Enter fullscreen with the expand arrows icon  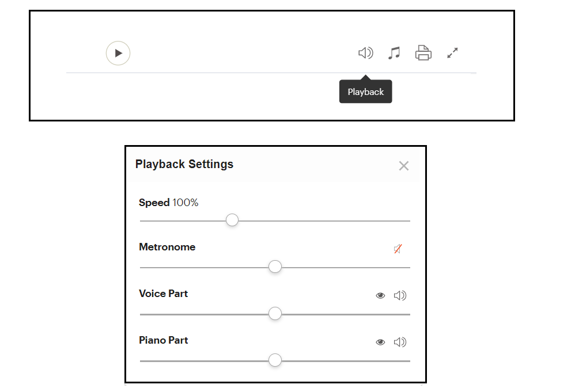[x=452, y=53]
